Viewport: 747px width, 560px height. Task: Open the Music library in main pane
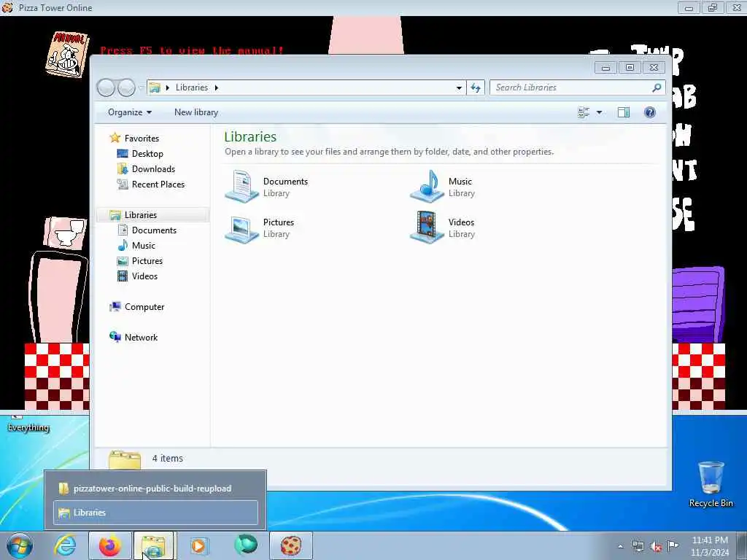tap(443, 187)
